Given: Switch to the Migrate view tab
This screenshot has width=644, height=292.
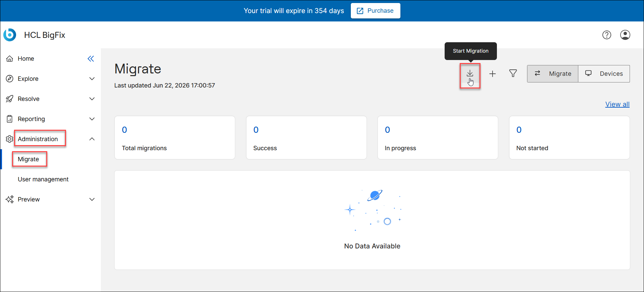Looking at the screenshot, I should 553,74.
